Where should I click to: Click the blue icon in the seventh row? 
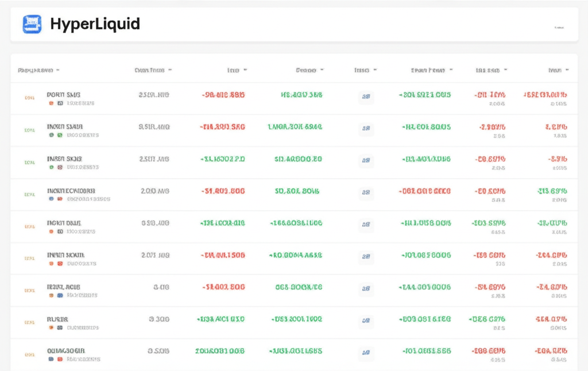point(60,296)
